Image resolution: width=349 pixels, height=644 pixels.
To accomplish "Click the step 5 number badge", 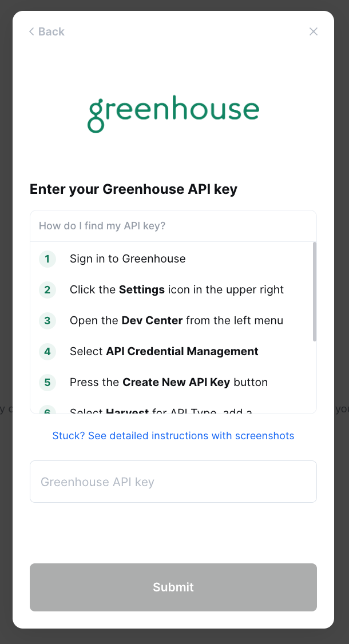I will pyautogui.click(x=47, y=383).
